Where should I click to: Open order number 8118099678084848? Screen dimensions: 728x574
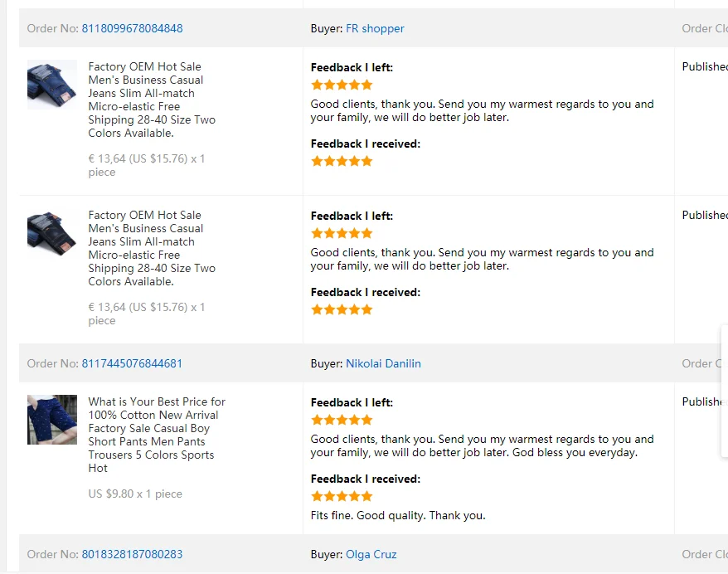pos(132,28)
